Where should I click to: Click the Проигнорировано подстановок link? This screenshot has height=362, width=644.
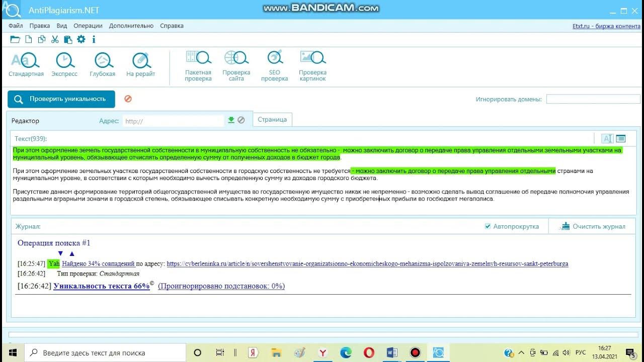tap(221, 286)
